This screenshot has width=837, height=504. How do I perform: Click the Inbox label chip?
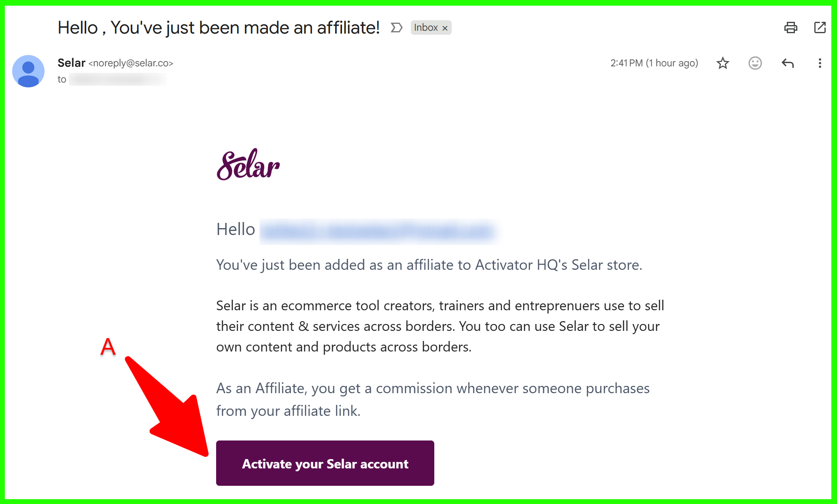pos(425,28)
